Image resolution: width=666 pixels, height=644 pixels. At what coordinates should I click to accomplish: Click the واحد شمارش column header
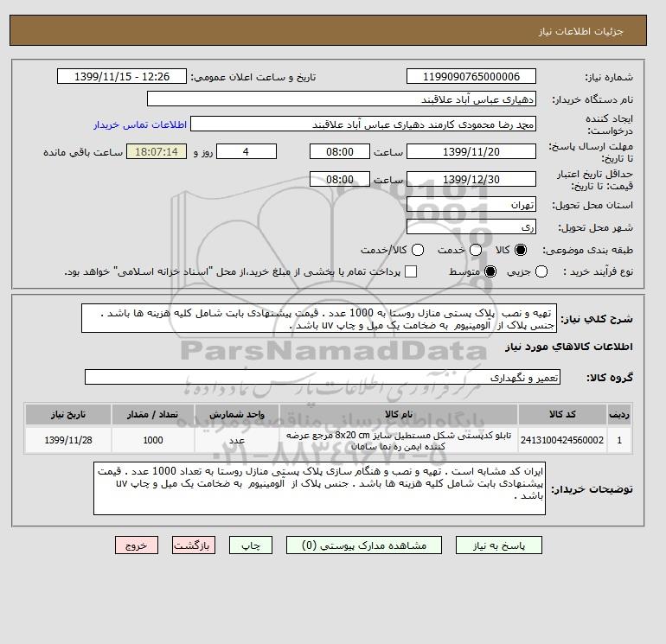point(237,414)
